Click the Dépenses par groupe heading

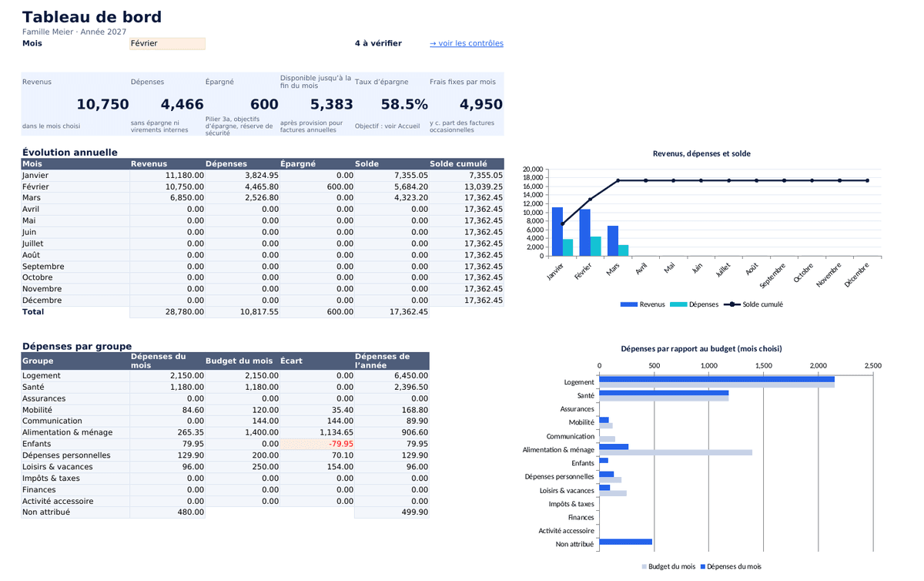(x=76, y=347)
